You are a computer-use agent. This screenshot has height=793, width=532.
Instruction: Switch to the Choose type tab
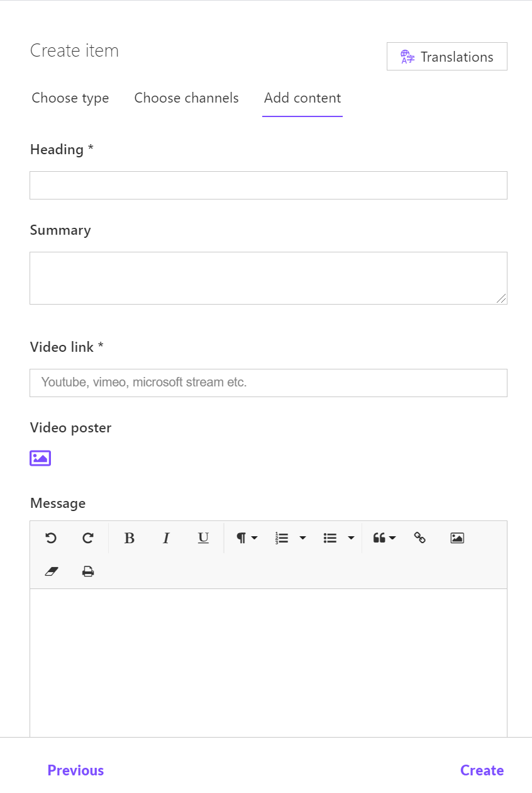click(70, 98)
